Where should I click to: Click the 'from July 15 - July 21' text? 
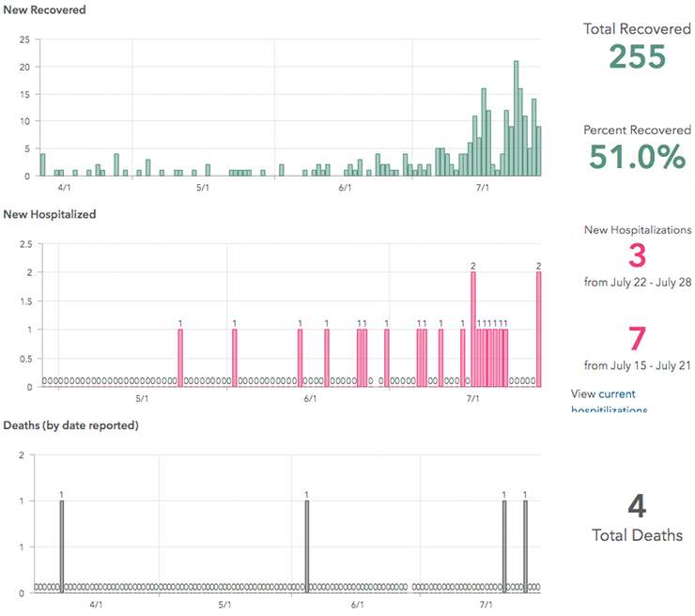637,365
